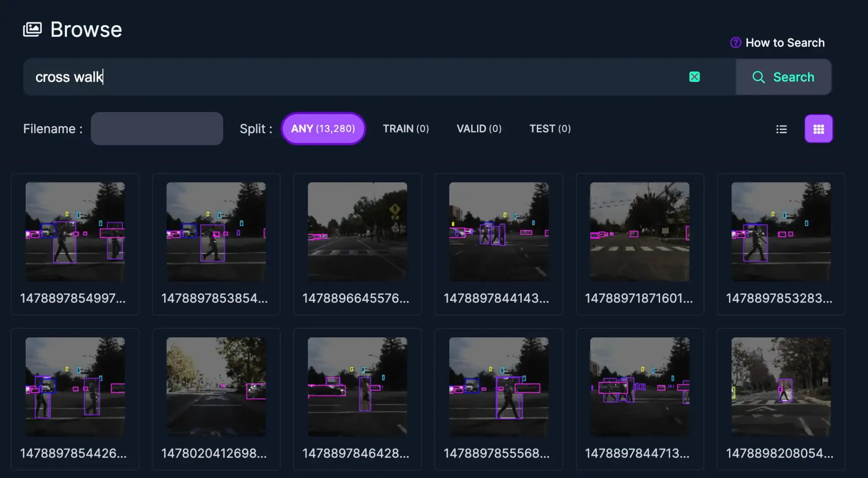Click the Browse page heading text
This screenshot has height=478, width=868.
click(x=86, y=30)
